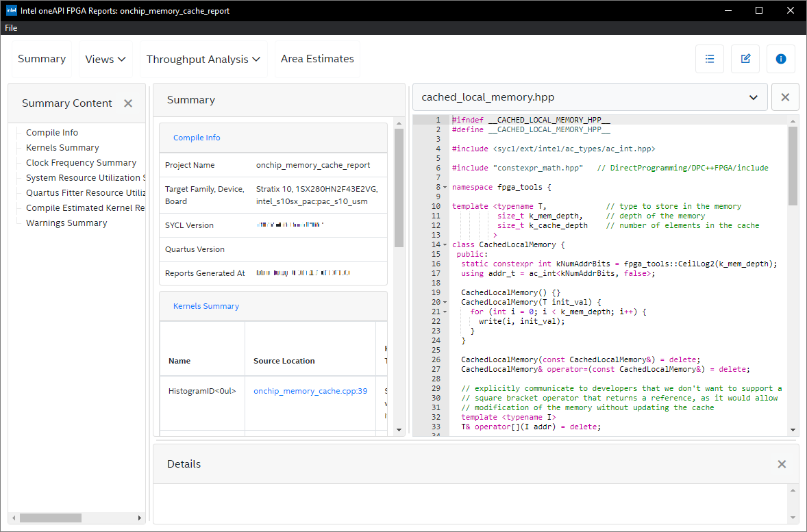
Task: Click the edit pencil icon button
Action: click(x=745, y=59)
